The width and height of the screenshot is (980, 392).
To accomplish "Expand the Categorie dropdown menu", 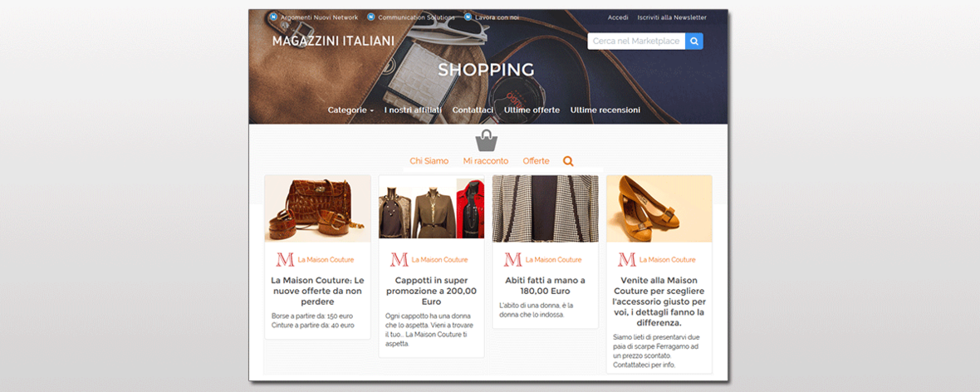I will (x=350, y=110).
